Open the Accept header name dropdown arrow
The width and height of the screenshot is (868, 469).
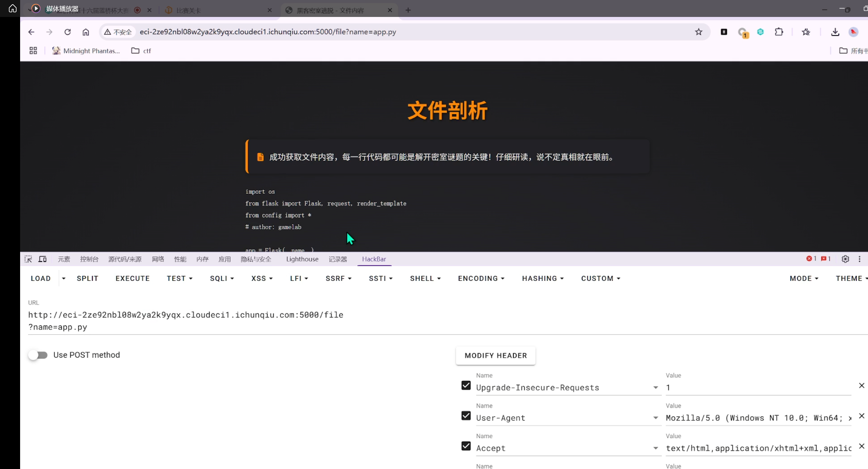655,448
